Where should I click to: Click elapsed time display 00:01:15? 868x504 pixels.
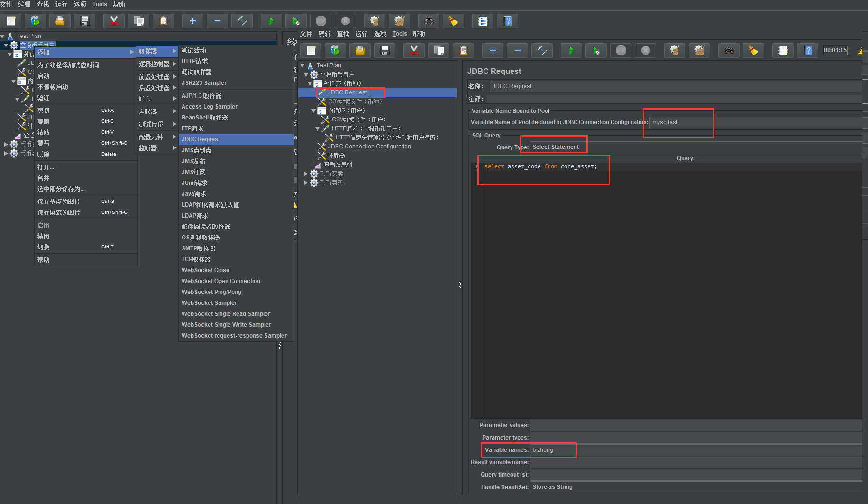835,50
